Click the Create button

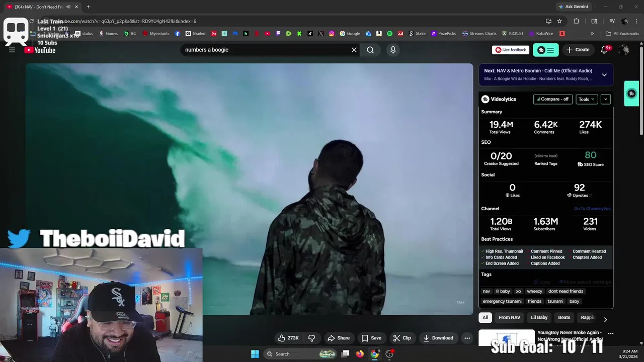(578, 50)
